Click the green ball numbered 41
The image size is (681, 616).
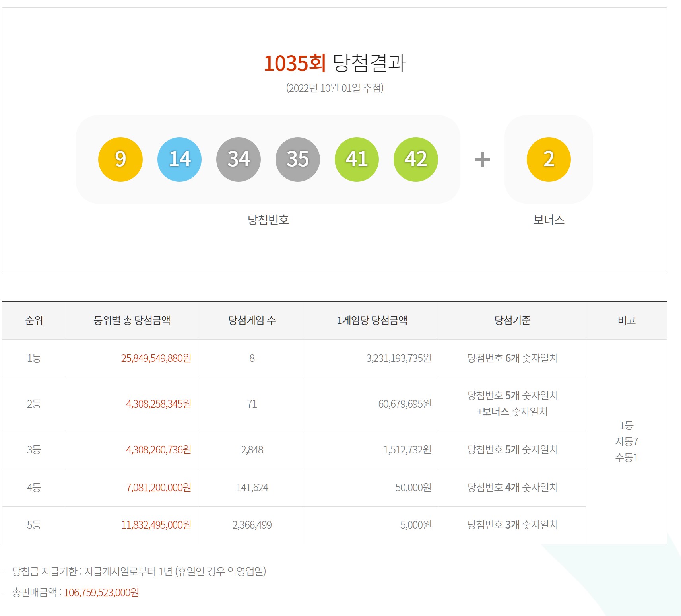coord(357,159)
